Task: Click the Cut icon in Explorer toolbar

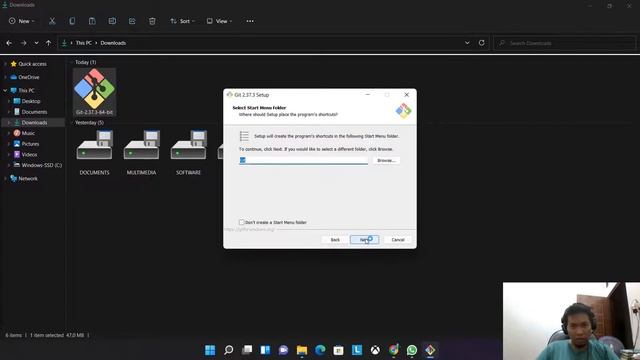Action: coord(52,21)
